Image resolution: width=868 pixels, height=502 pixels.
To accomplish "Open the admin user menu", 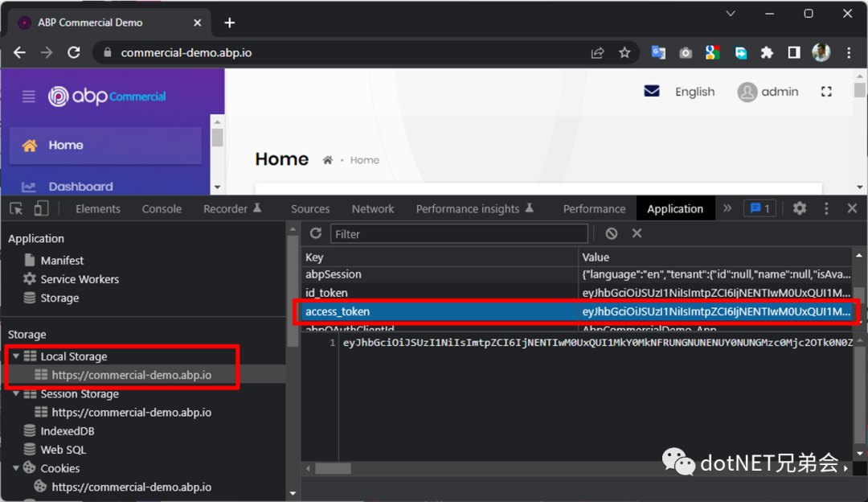I will point(768,92).
